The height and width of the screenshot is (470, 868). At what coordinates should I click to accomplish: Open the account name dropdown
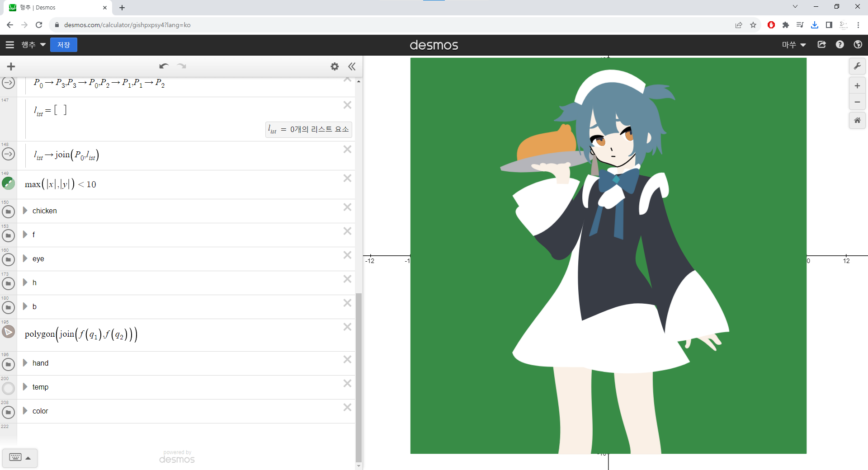[794, 45]
